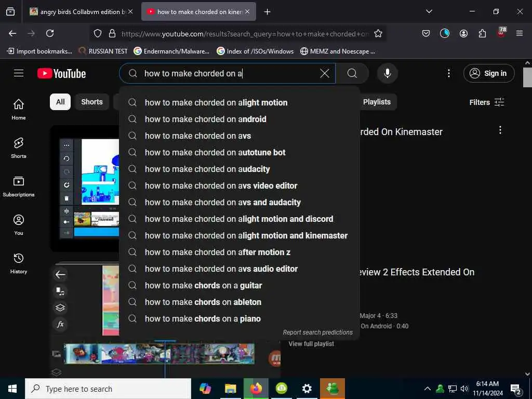Open File Explorer from the taskbar
This screenshot has height=399, width=532.
pyautogui.click(x=230, y=389)
